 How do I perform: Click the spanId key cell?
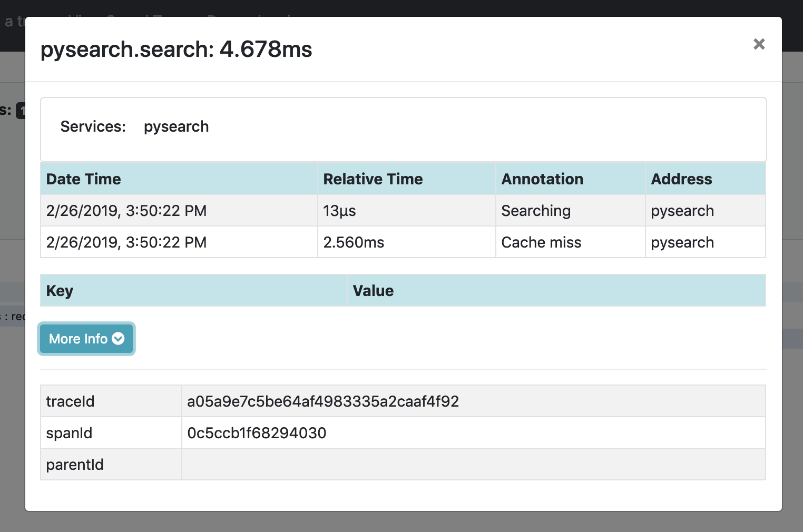(x=111, y=433)
